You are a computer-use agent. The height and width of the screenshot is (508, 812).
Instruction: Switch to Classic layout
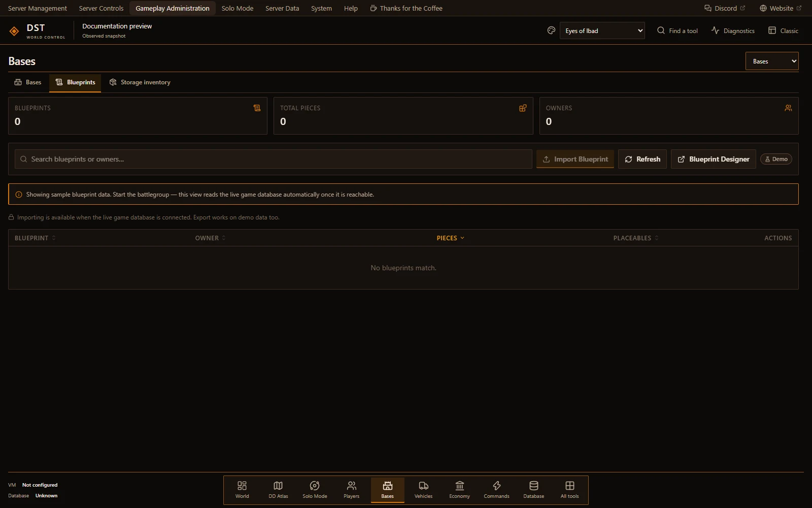click(783, 30)
